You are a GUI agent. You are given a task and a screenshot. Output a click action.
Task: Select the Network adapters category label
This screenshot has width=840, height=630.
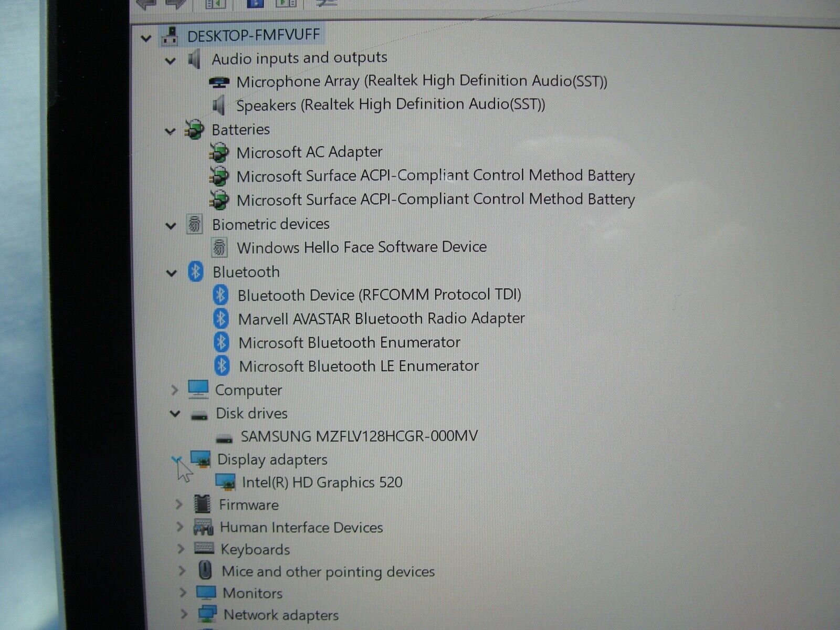coord(281,615)
